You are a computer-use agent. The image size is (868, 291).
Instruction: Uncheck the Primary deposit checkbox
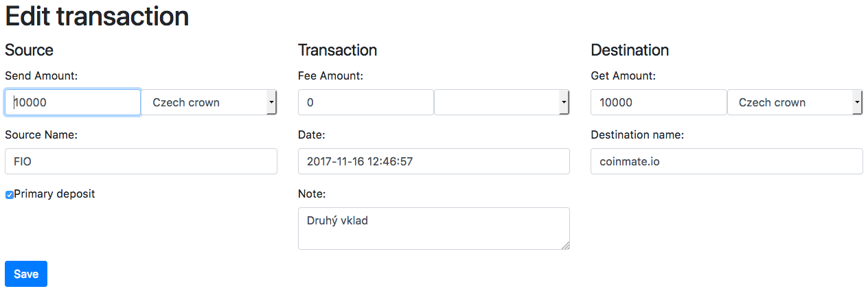[x=10, y=195]
